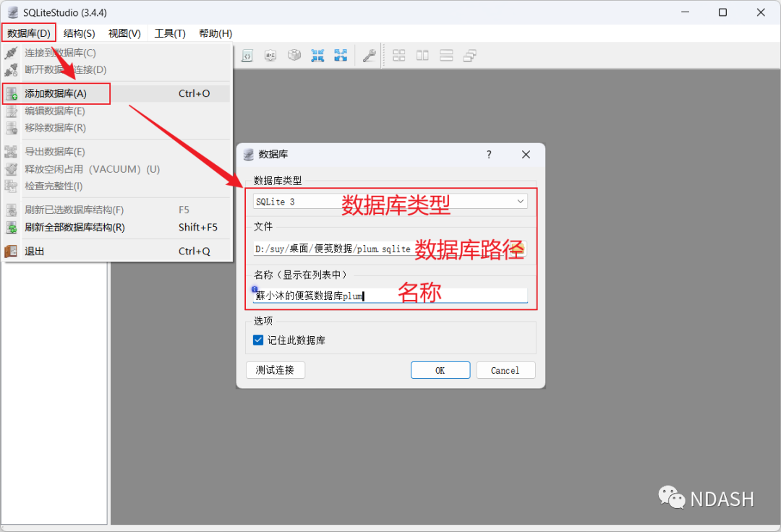The image size is (781, 532).
Task: Open the 工具(T) menu
Action: (x=170, y=33)
